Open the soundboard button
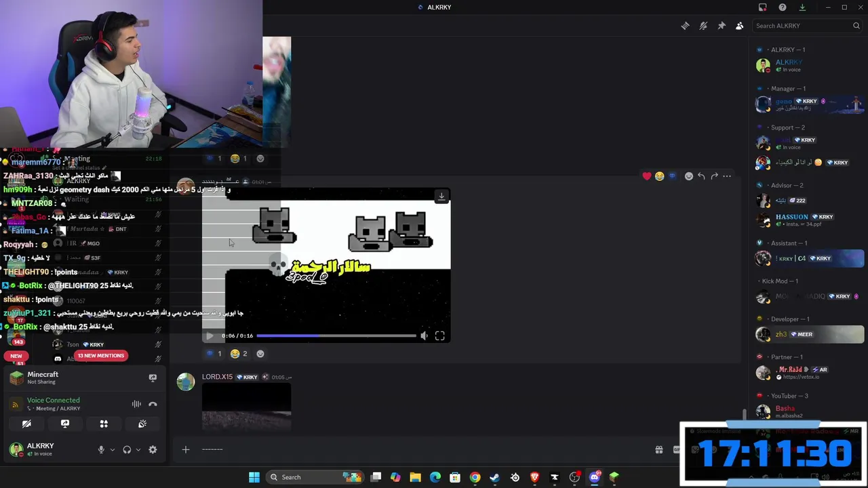This screenshot has width=868, height=488. tap(142, 424)
